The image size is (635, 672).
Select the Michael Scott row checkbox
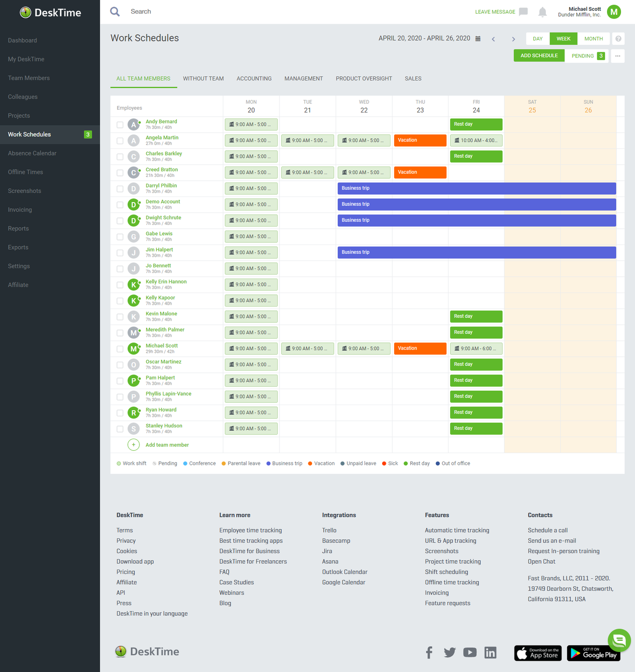click(120, 349)
